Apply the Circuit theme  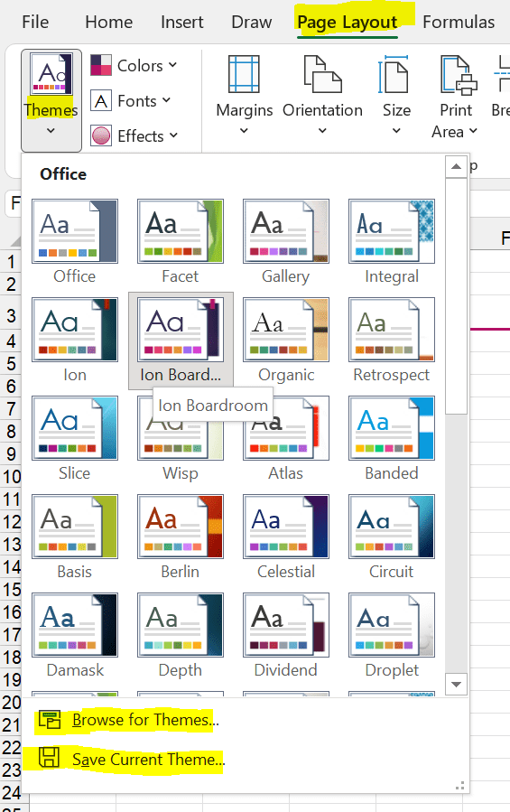[x=392, y=537]
